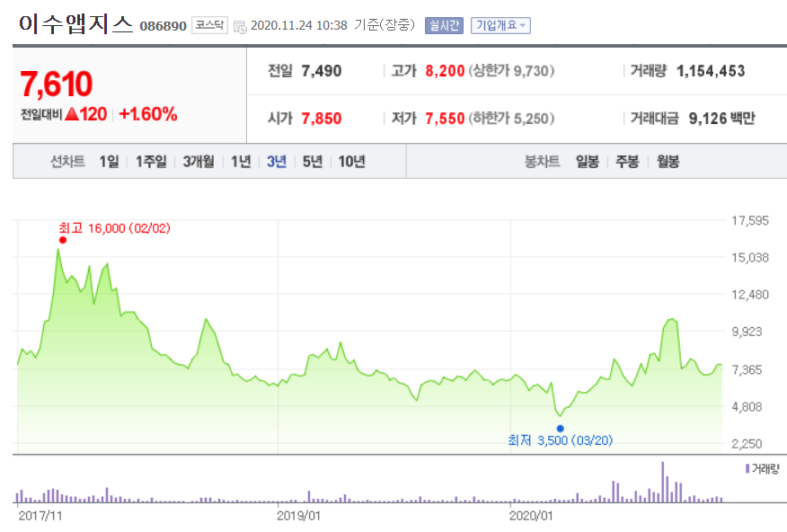Click the open price 7,850
Screen dimensions: 787x532
[x=322, y=119]
